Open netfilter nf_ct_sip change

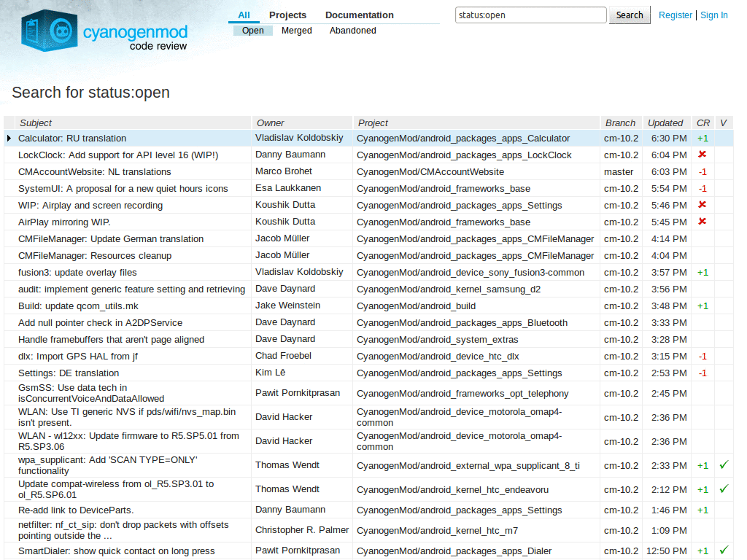click(123, 530)
